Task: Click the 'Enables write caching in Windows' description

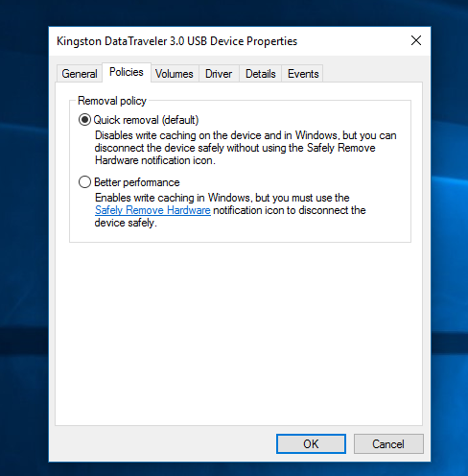Action: [230, 210]
